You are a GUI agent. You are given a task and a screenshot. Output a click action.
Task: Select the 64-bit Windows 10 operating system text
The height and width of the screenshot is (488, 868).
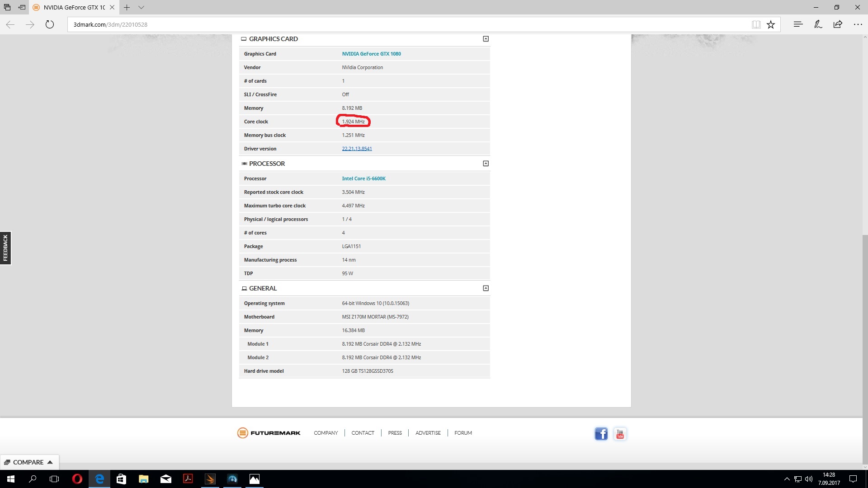375,303
